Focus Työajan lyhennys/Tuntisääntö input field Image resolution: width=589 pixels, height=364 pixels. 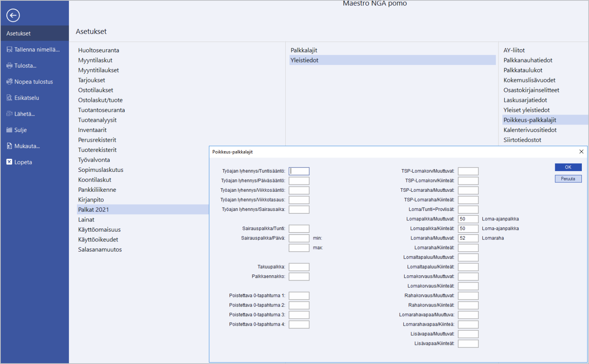(x=299, y=171)
